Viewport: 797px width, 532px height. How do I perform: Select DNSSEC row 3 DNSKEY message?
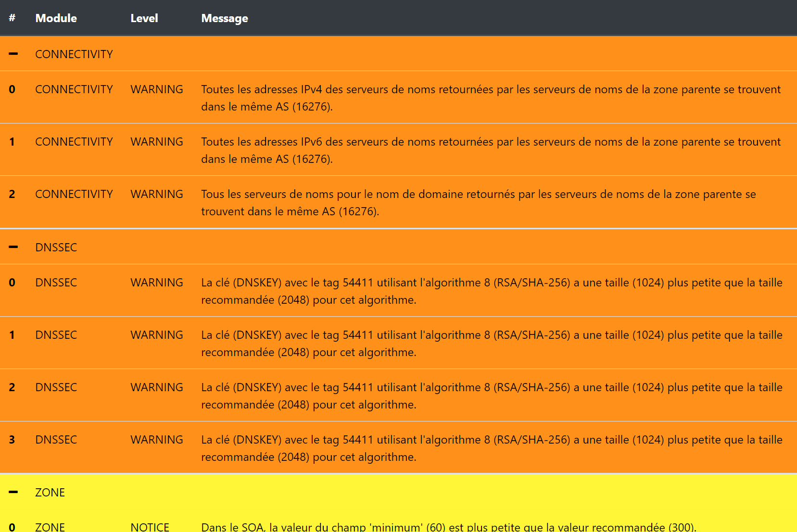(492, 448)
